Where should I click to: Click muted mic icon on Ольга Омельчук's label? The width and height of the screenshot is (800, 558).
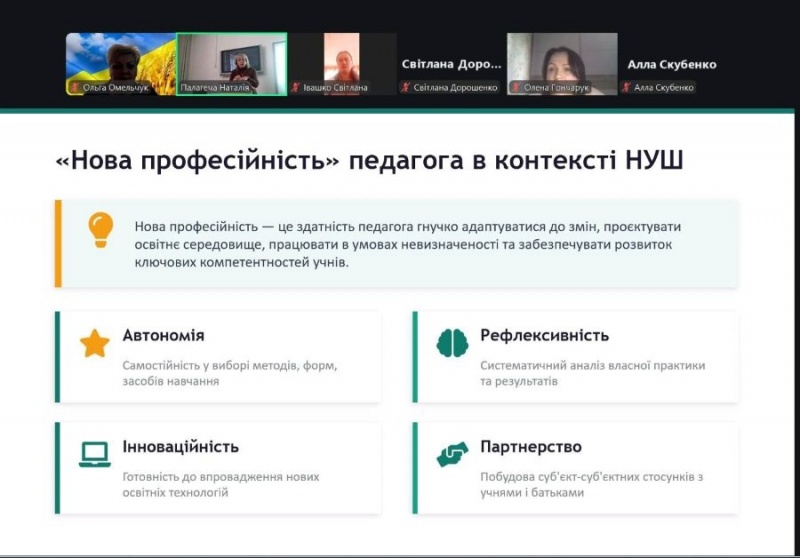[x=75, y=88]
